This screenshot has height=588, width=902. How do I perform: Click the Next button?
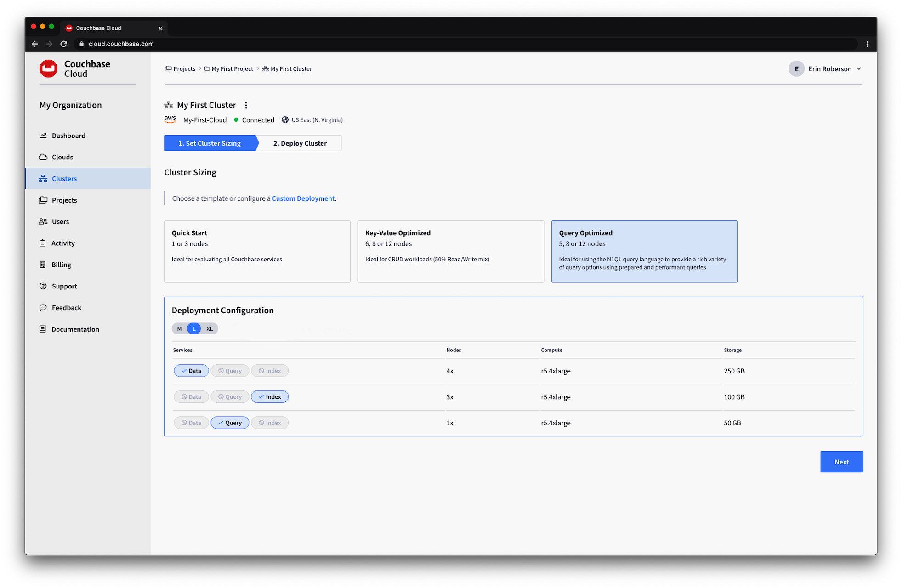click(x=841, y=462)
